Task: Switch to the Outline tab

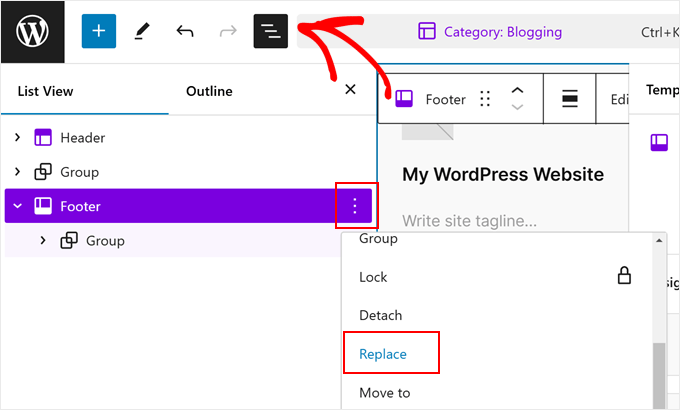Action: [209, 91]
